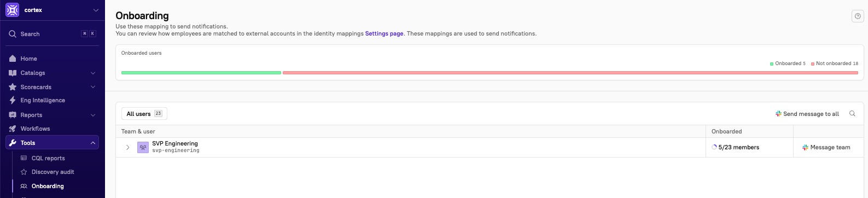Click the Onboarding people icon

[x=24, y=186]
